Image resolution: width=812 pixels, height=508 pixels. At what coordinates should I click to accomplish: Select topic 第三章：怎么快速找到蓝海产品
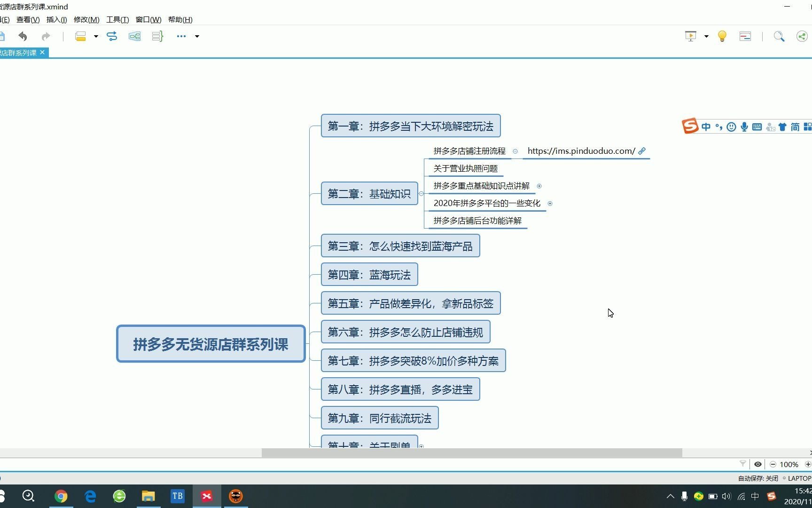point(400,246)
